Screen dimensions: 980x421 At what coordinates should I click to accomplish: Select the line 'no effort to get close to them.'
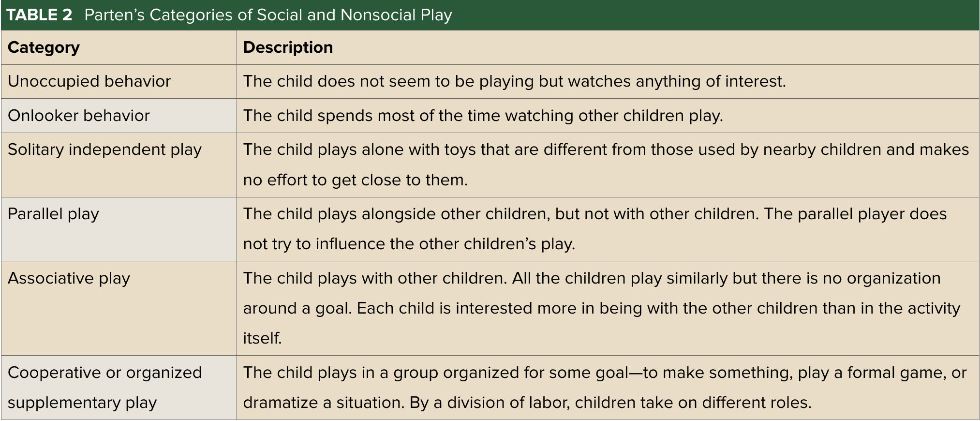point(355,180)
